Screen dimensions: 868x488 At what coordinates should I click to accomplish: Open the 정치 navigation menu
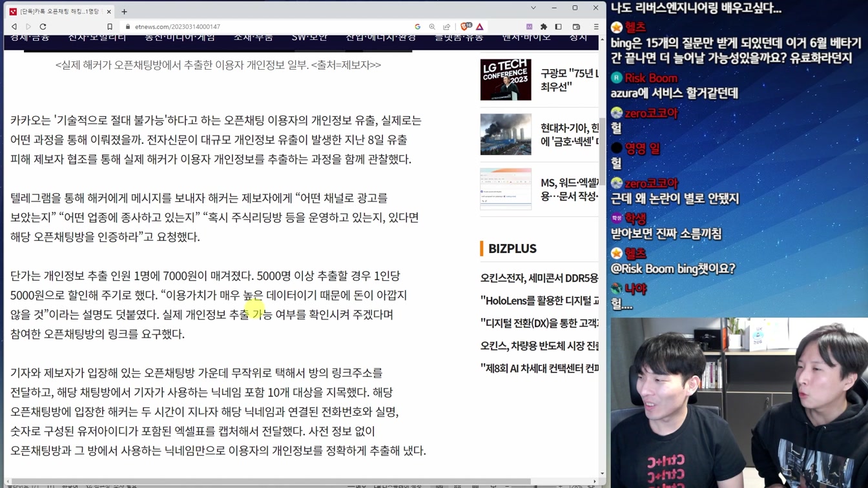(578, 37)
